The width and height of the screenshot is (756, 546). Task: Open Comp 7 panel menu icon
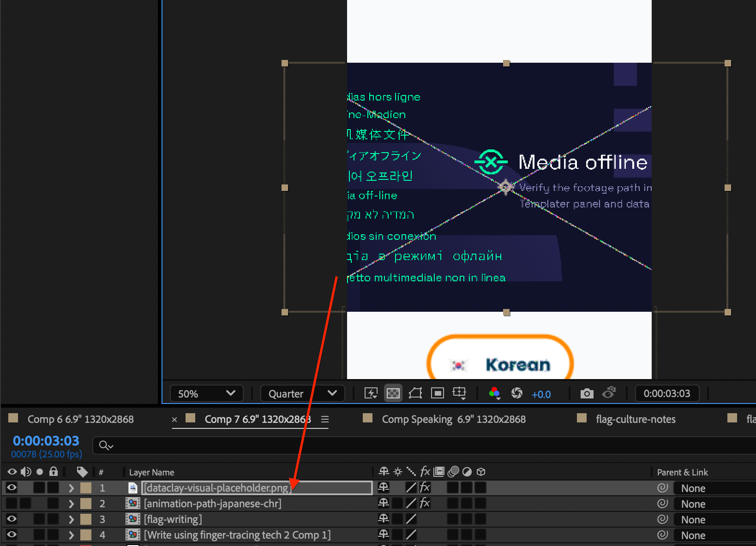[325, 419]
